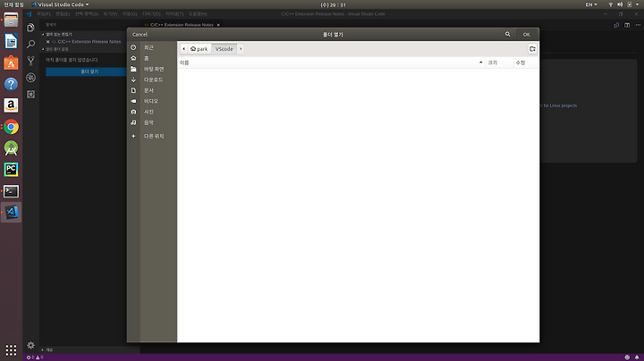The image size is (644, 361).
Task: Sort by the Size (크기) column header
Action: click(499, 63)
